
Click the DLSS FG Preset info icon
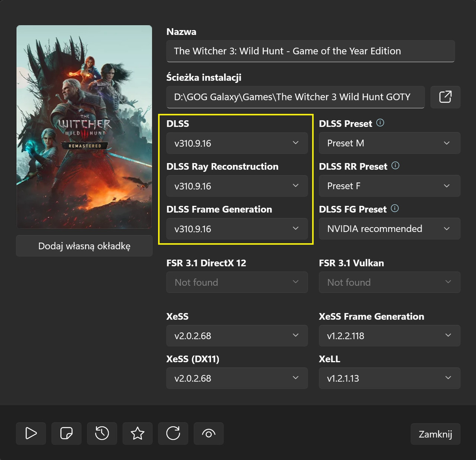tap(395, 208)
